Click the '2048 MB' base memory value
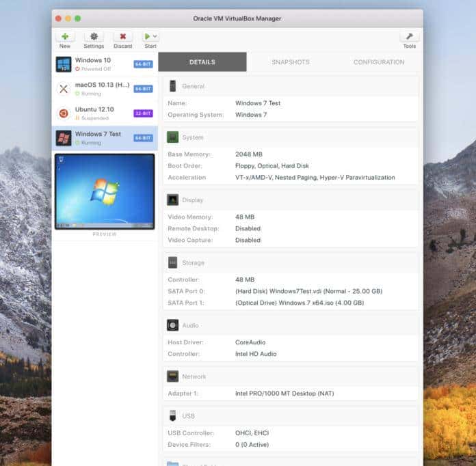 point(249,154)
